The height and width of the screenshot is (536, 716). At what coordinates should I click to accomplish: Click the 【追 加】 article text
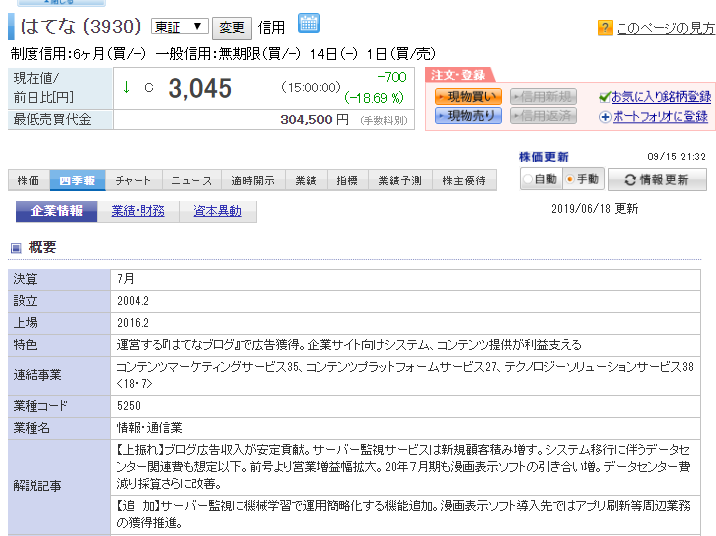click(403, 514)
